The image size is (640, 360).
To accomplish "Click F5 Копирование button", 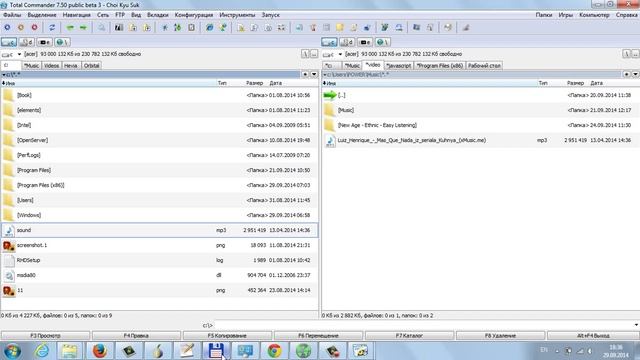I will [x=227, y=336].
